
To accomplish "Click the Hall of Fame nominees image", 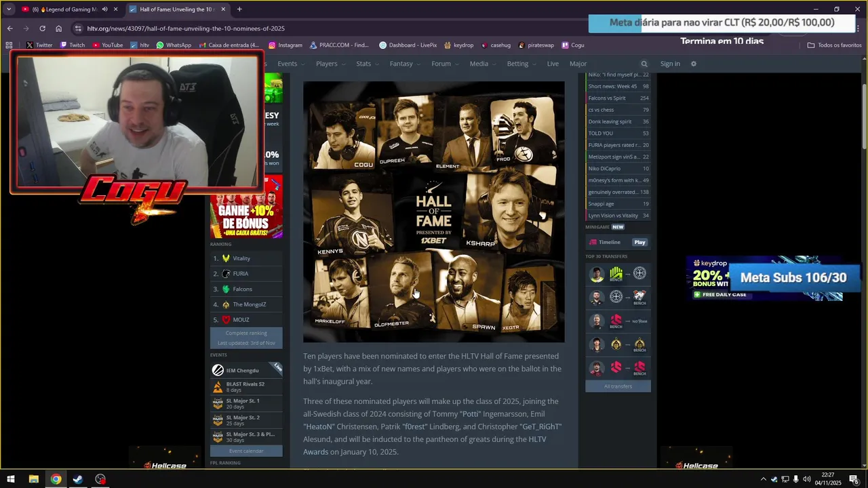I will pos(433,211).
